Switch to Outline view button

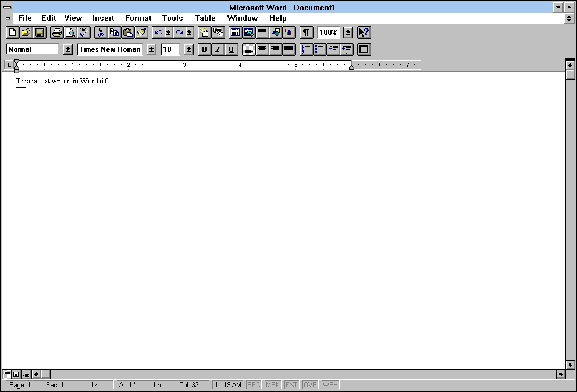(x=26, y=375)
